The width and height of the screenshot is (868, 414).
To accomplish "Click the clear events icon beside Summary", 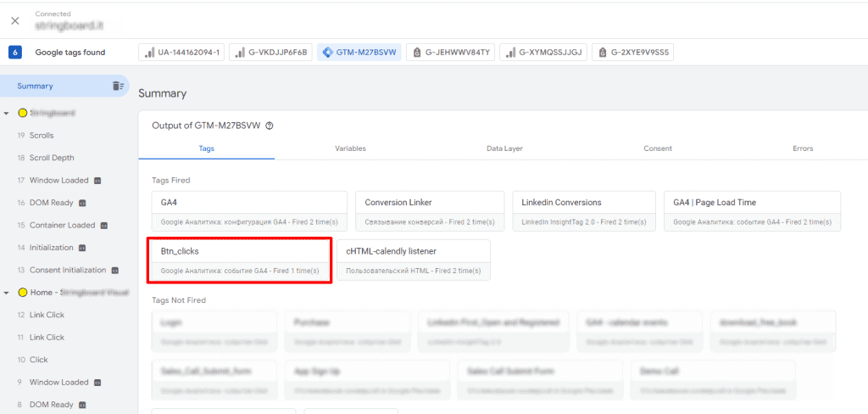I will (118, 86).
